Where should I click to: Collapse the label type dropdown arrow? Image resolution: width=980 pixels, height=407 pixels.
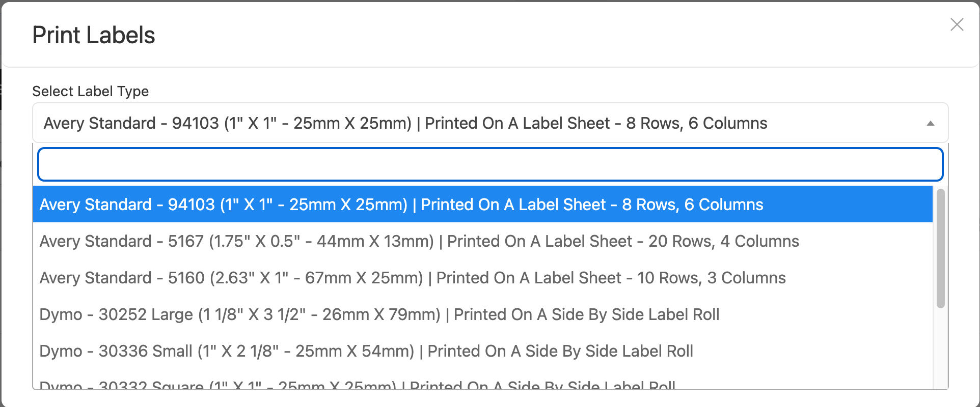930,124
